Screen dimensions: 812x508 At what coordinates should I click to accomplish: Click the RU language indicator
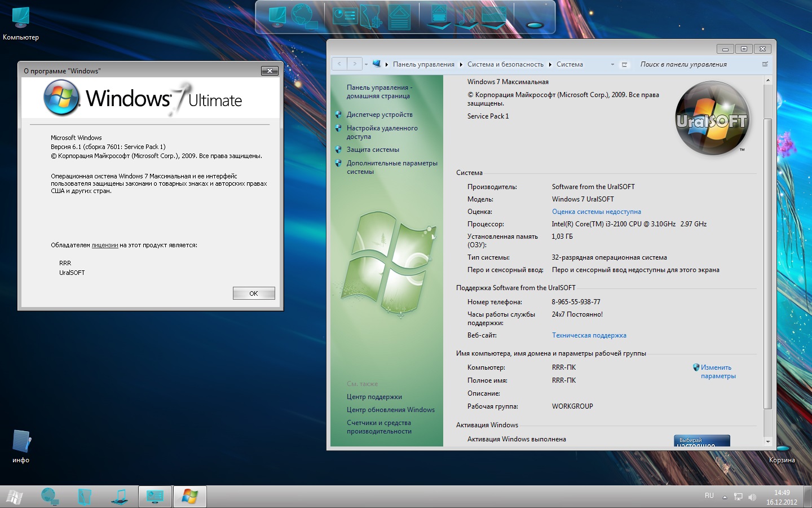709,496
